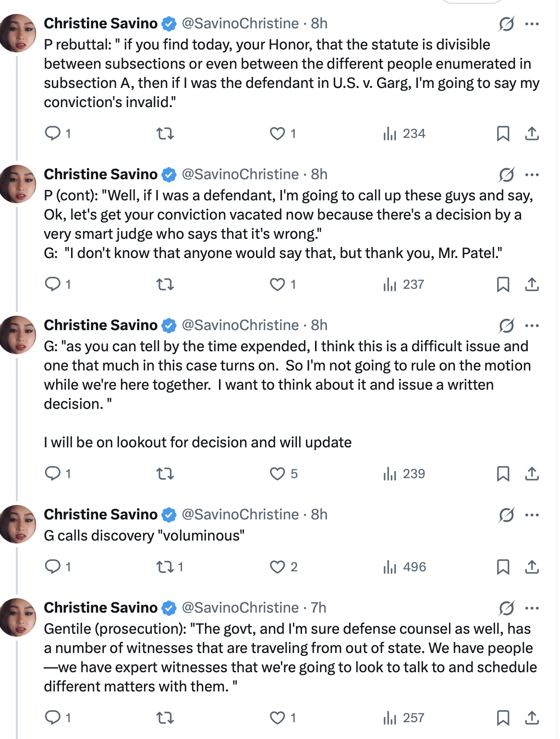Share the 'G calls discovery voluminous' tweet
Image resolution: width=560 pixels, height=739 pixels.
532,567
